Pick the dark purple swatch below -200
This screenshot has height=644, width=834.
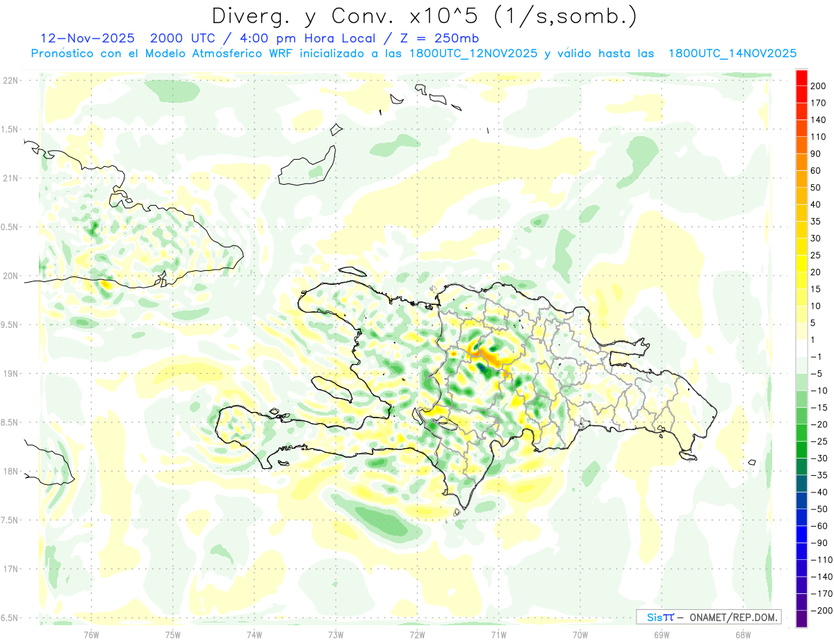pyautogui.click(x=802, y=619)
